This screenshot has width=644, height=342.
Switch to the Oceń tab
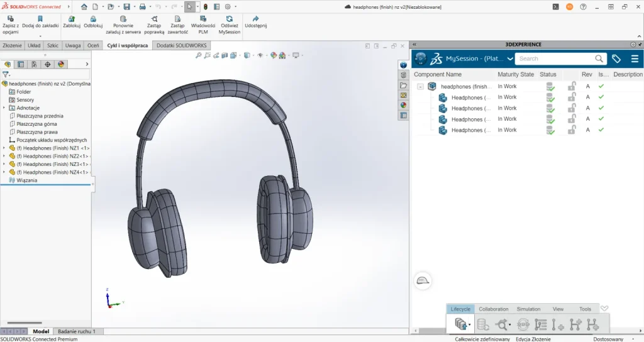[93, 45]
